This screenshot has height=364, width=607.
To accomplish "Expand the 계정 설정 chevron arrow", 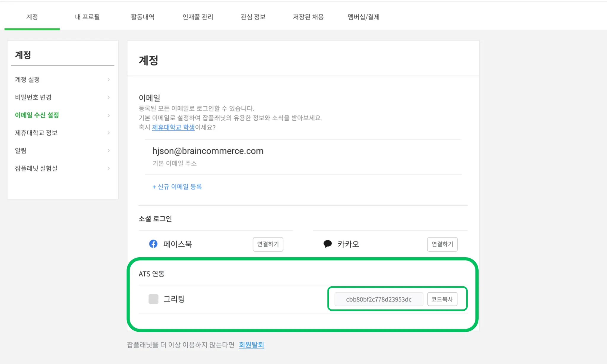I will [108, 79].
